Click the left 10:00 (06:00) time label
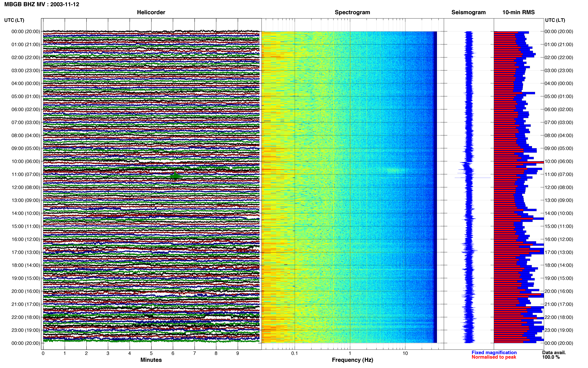Viewport: 588px width, 368px height. pos(26,161)
